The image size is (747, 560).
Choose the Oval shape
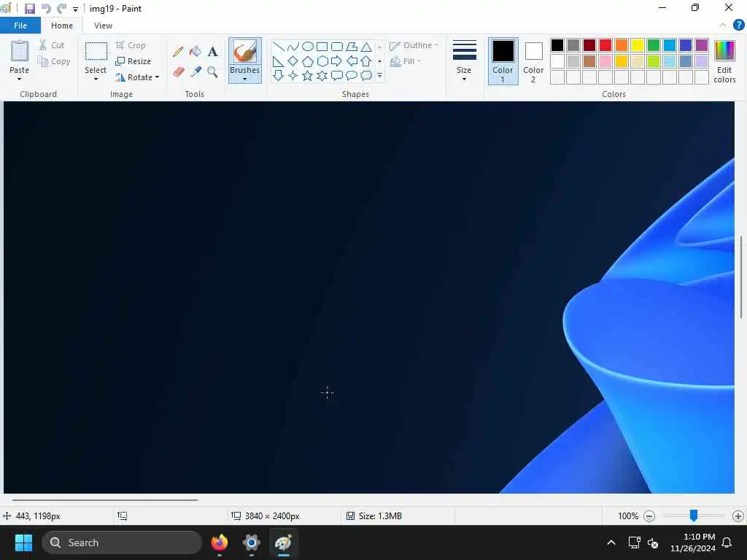tap(308, 46)
